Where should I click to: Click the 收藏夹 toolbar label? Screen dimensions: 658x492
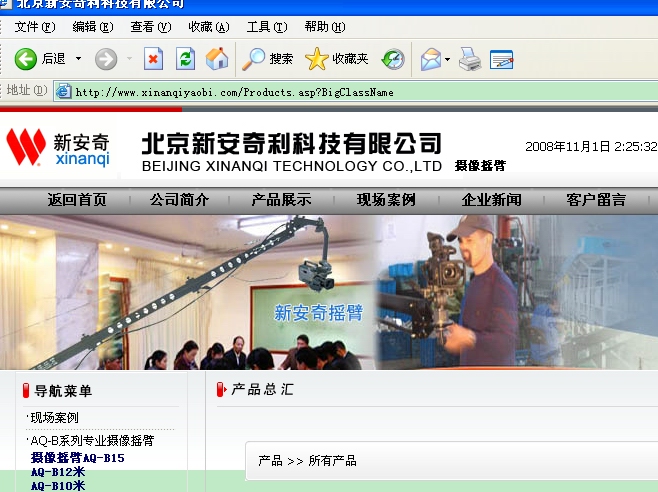click(x=350, y=59)
